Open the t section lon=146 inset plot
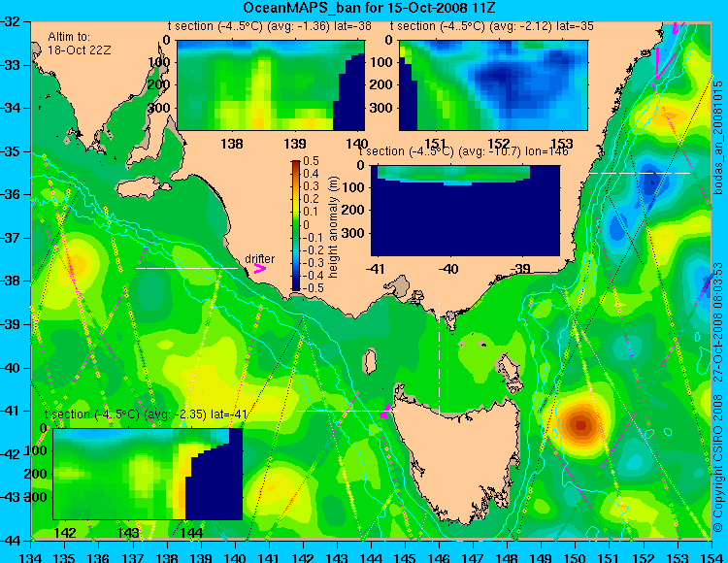This screenshot has height=563, width=728. pos(465,211)
